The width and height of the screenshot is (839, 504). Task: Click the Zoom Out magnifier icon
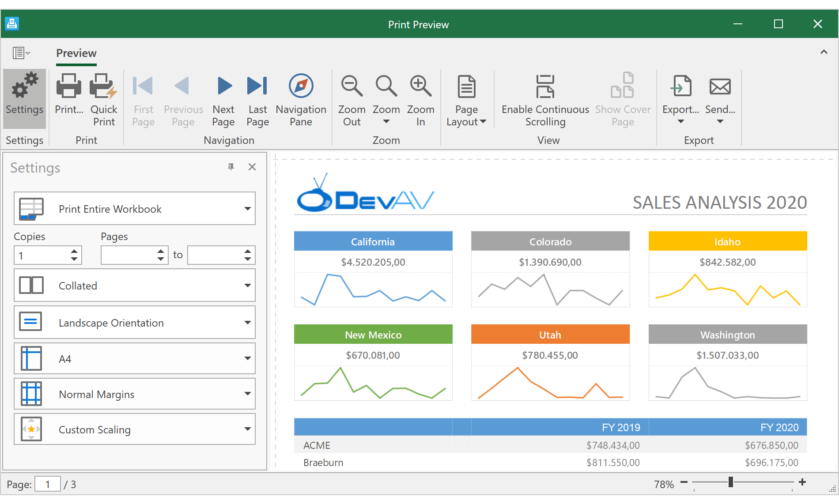point(351,86)
